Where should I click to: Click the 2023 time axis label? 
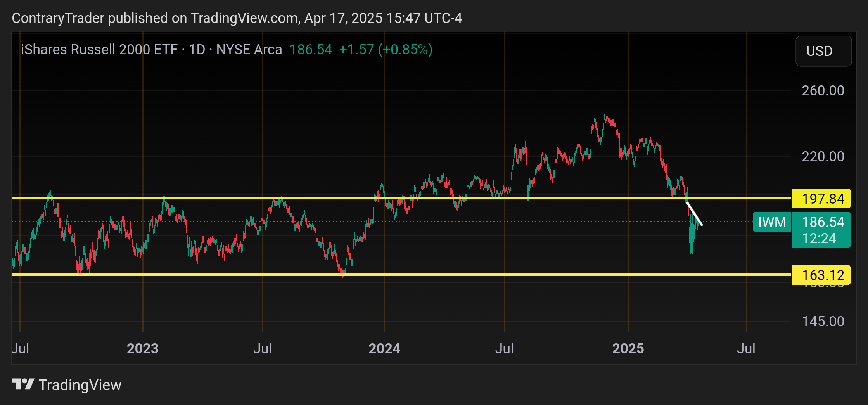[143, 349]
